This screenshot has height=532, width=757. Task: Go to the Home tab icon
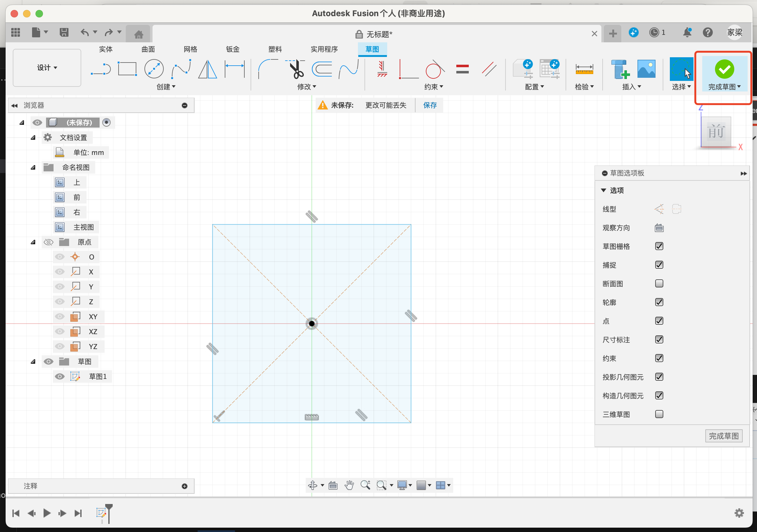tap(139, 34)
